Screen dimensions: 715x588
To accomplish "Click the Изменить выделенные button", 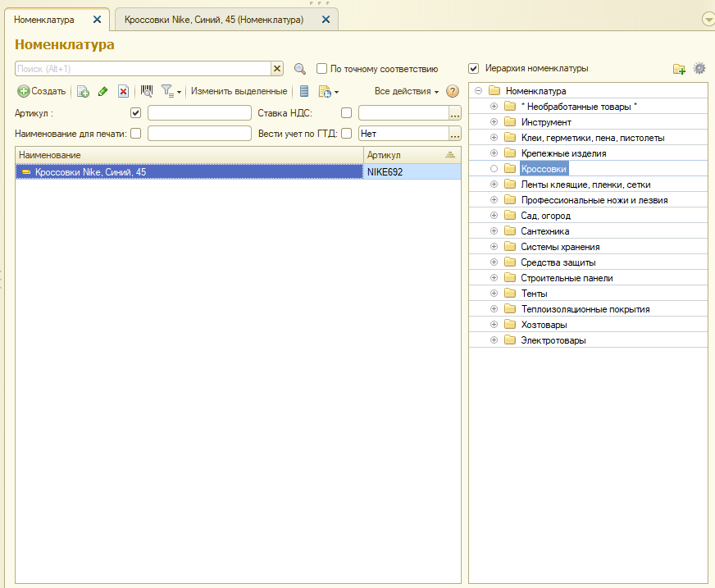I will 239,92.
